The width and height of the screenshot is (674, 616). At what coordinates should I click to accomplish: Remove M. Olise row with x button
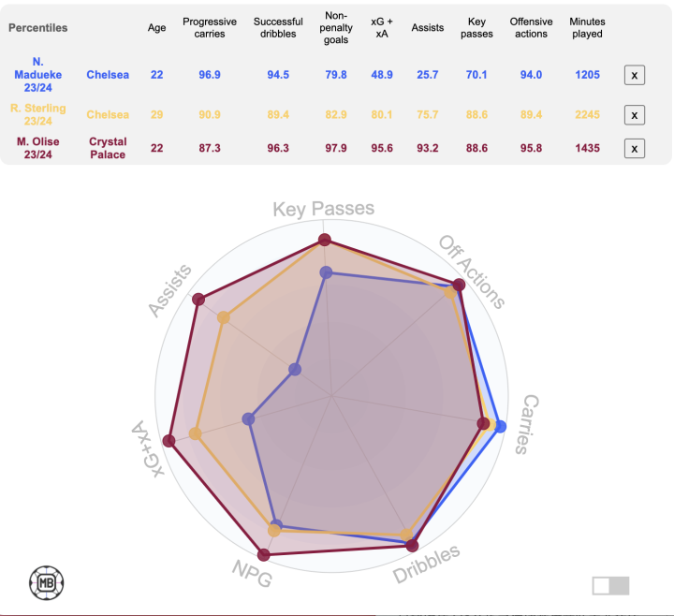[634, 148]
